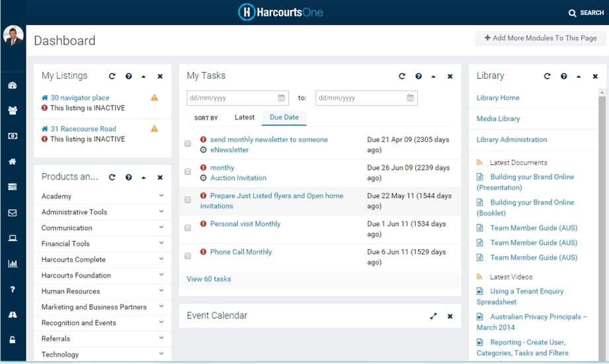Close the My Listings module
Image resolution: width=609 pixels, height=364 pixels.
[x=160, y=77]
